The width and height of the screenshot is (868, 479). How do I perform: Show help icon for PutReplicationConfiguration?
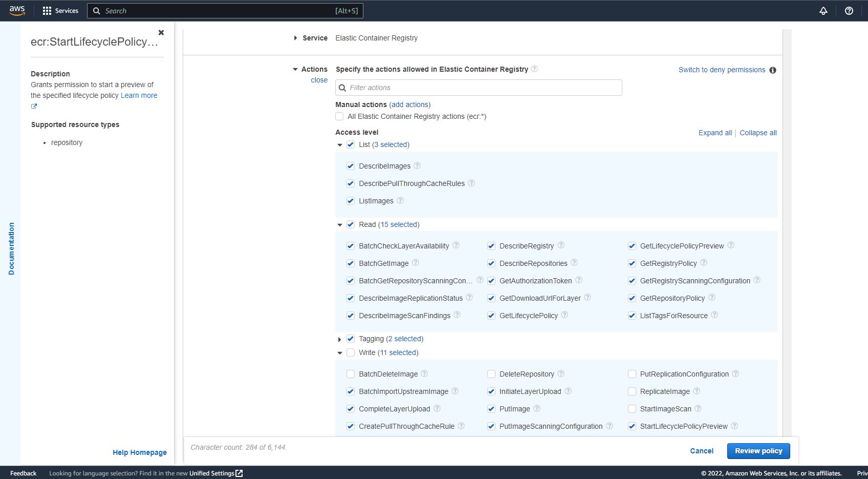pyautogui.click(x=735, y=373)
